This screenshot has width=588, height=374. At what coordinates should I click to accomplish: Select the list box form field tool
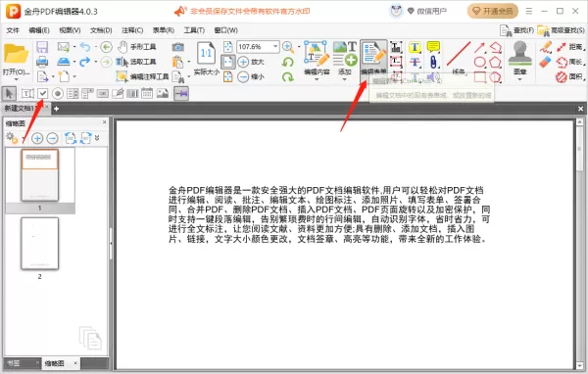pyautogui.click(x=73, y=93)
